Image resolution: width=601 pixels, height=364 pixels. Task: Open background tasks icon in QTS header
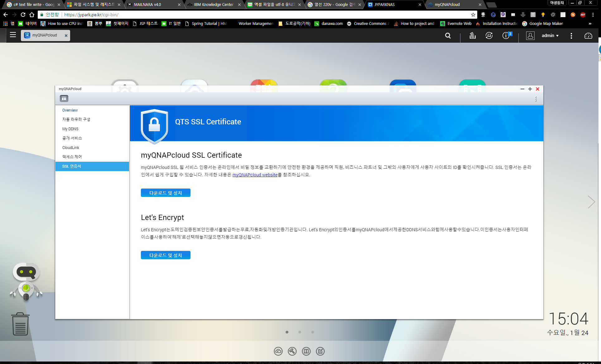pyautogui.click(x=473, y=36)
